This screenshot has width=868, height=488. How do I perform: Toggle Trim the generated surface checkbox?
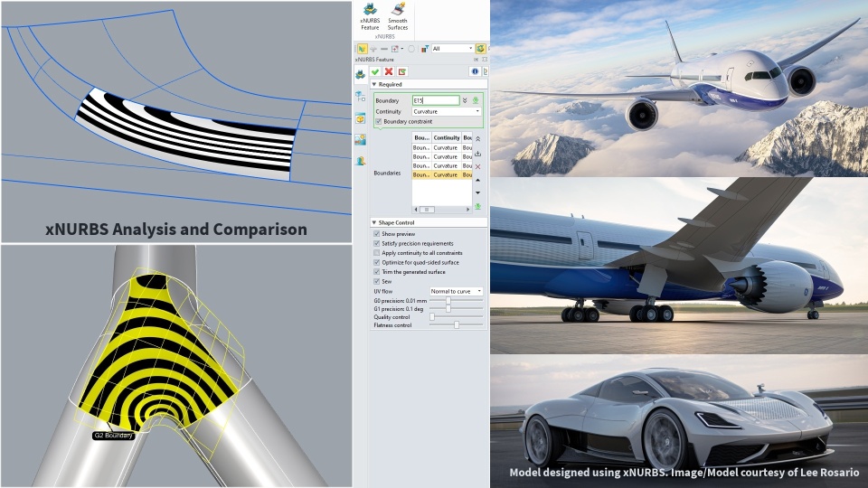tap(376, 272)
